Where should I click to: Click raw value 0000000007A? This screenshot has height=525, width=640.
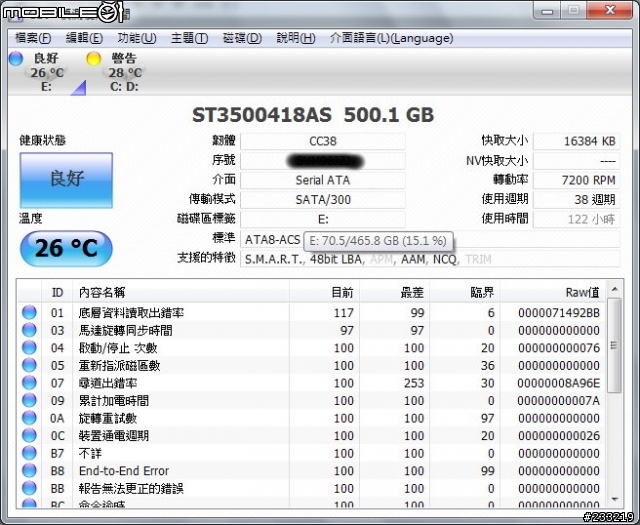(559, 400)
